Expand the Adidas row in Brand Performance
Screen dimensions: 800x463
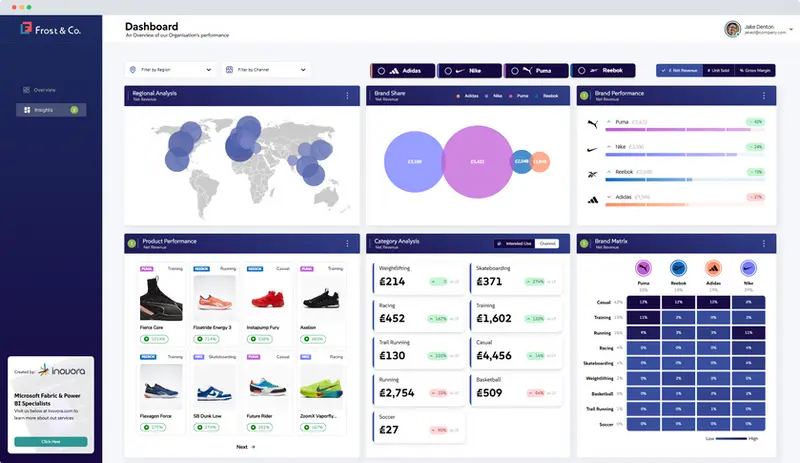tap(609, 197)
